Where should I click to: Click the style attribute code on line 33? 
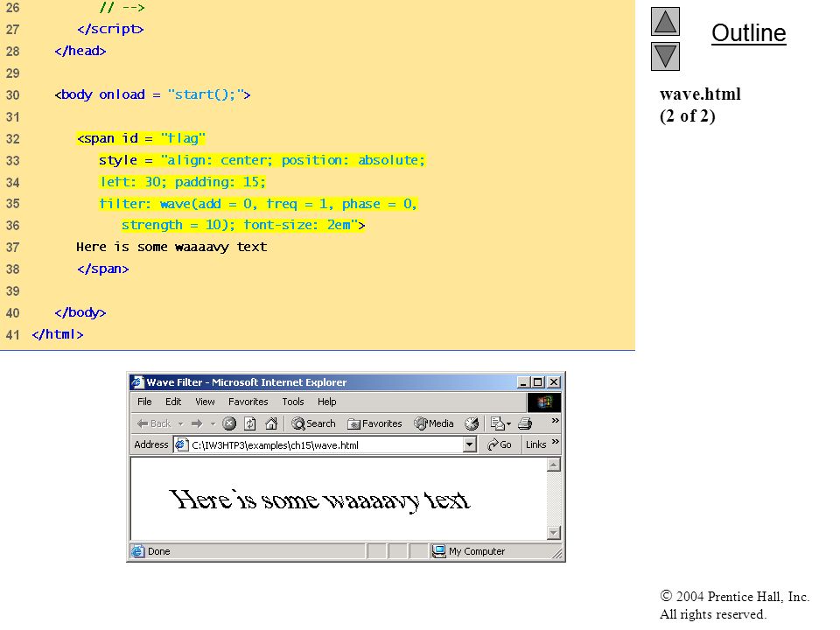click(262, 160)
